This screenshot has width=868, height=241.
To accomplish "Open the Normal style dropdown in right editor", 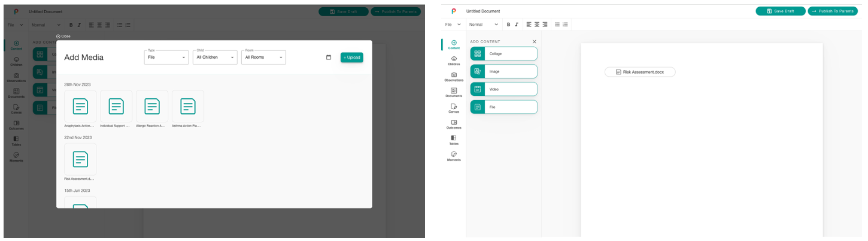I will 484,25.
